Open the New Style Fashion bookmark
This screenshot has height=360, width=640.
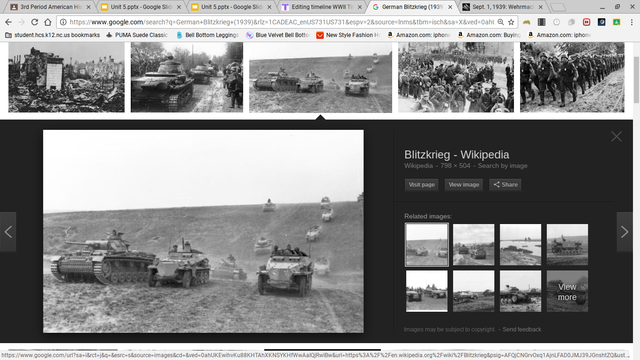pos(348,35)
